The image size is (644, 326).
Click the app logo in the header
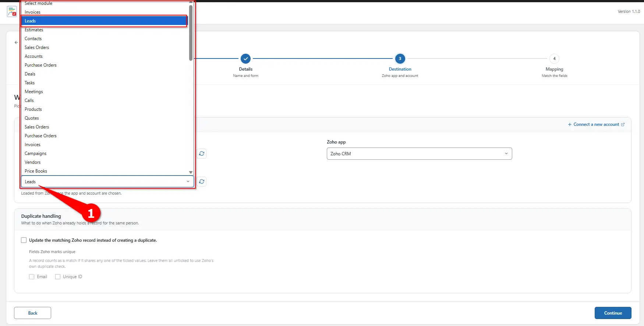pos(12,11)
